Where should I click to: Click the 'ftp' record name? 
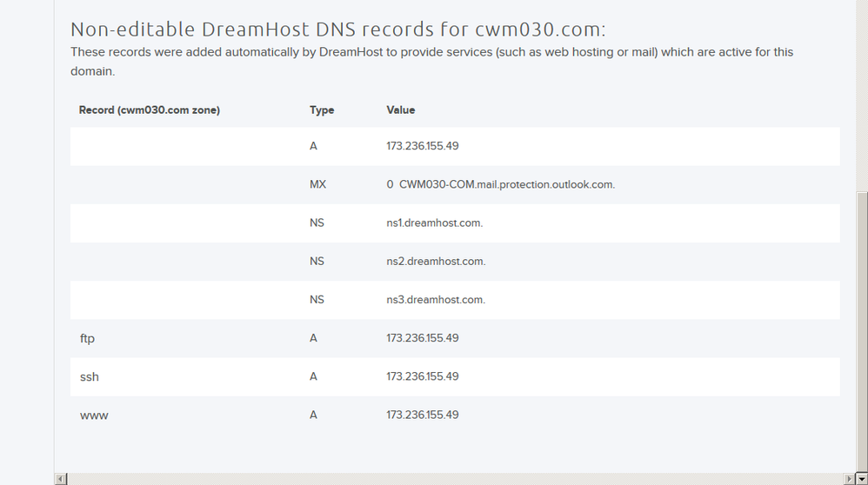tap(88, 338)
